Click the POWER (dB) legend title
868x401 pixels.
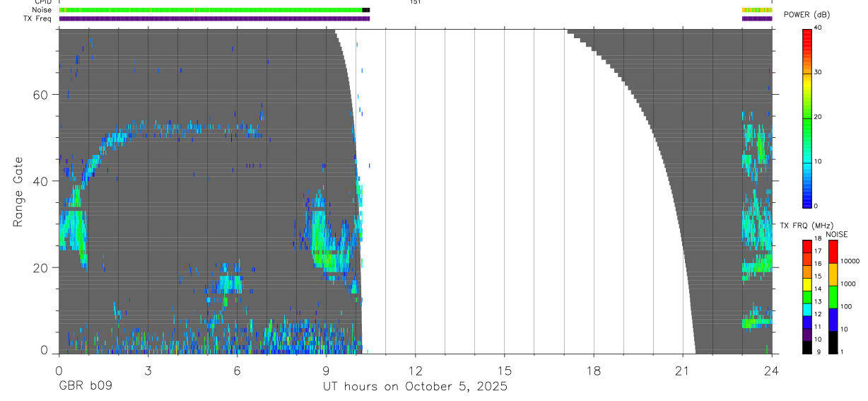pyautogui.click(x=807, y=15)
